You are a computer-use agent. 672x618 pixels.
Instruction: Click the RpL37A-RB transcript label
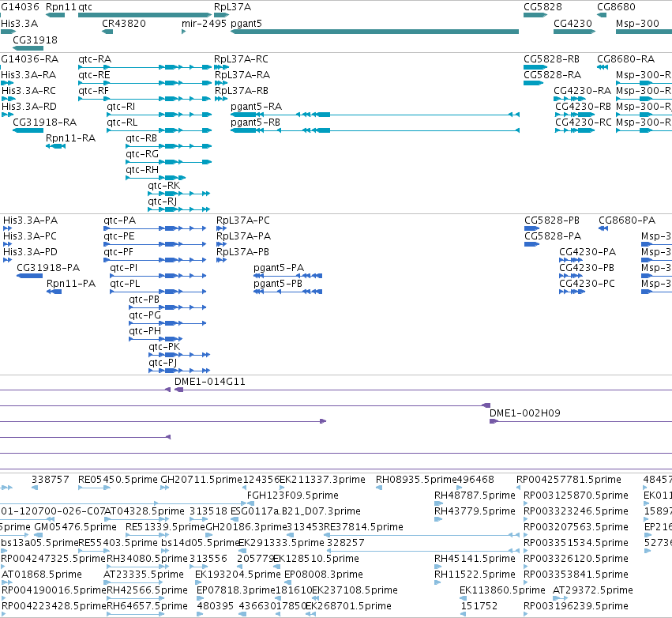(242, 91)
